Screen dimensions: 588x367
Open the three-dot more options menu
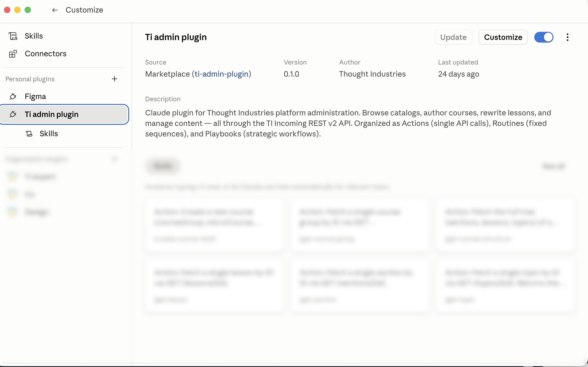point(568,37)
